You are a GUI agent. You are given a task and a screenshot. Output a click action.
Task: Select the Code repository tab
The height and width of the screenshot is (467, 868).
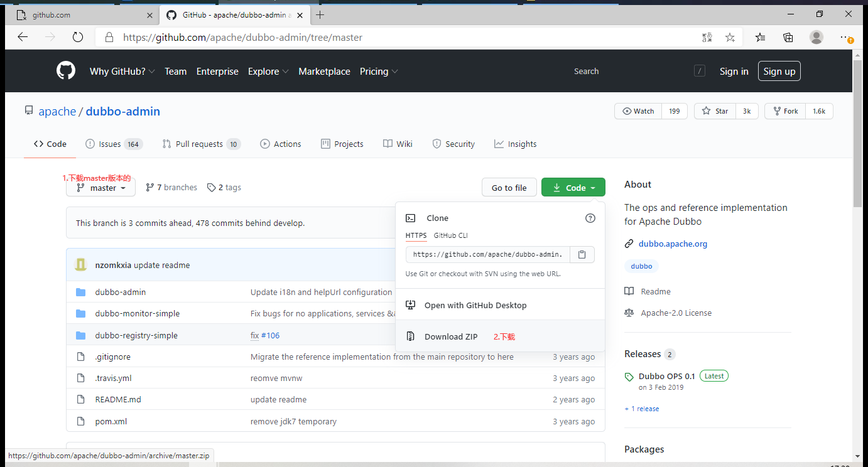(50, 144)
